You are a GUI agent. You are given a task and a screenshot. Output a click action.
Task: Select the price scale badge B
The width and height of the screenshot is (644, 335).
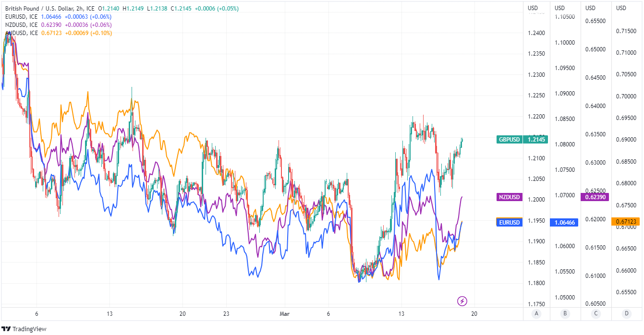pos(565,313)
